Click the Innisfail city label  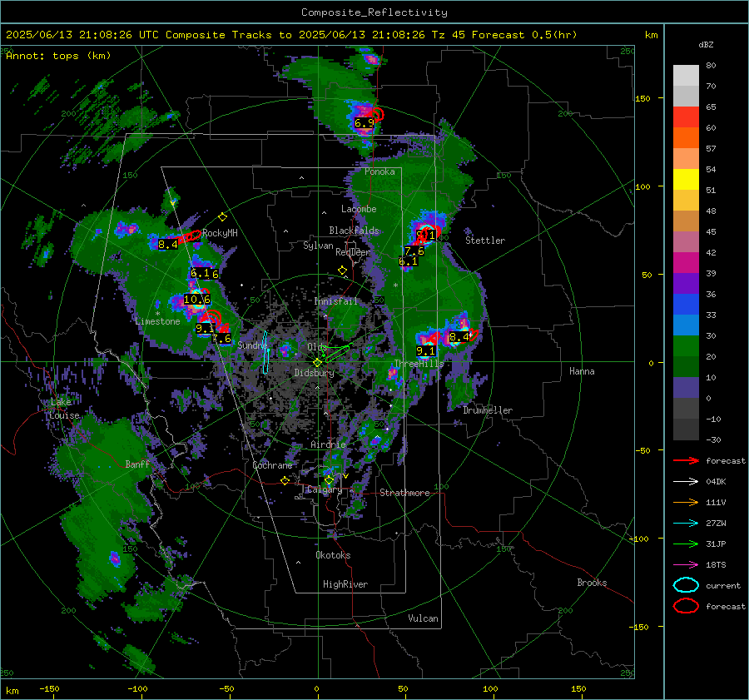[x=335, y=301]
